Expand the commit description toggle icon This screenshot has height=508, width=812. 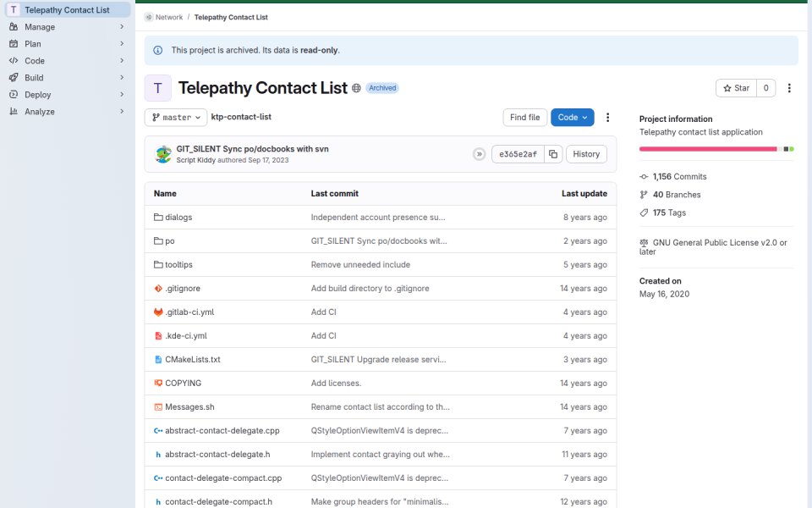click(x=479, y=154)
